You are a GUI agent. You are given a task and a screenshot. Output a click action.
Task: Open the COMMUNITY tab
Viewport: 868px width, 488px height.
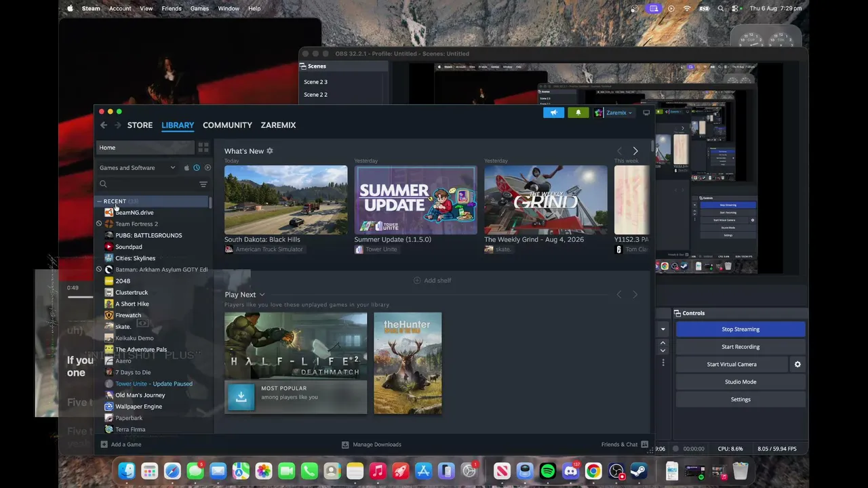(227, 125)
